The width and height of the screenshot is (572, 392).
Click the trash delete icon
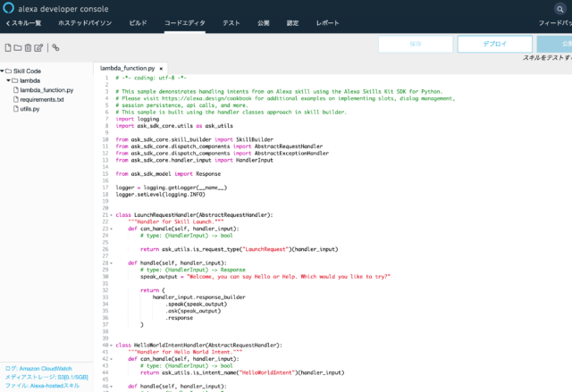pyautogui.click(x=28, y=47)
